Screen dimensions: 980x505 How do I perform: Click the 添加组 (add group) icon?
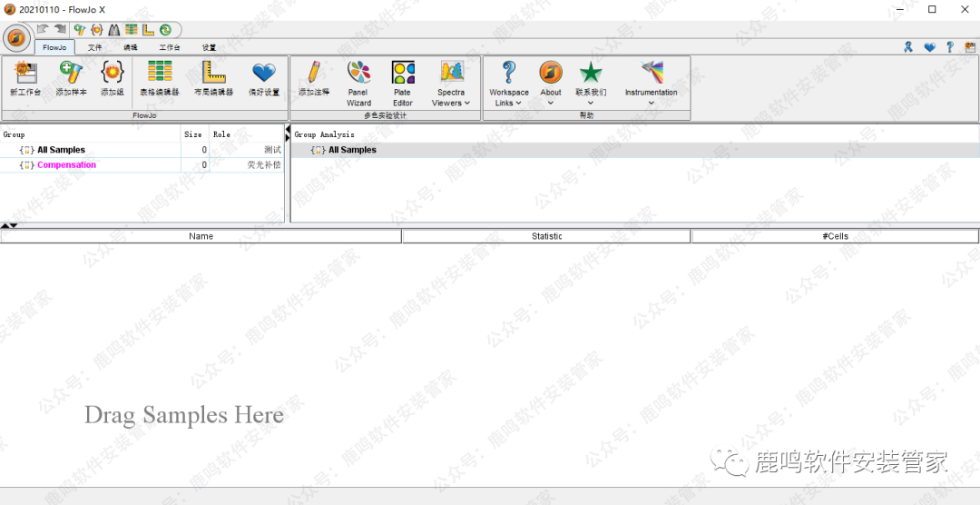click(113, 78)
